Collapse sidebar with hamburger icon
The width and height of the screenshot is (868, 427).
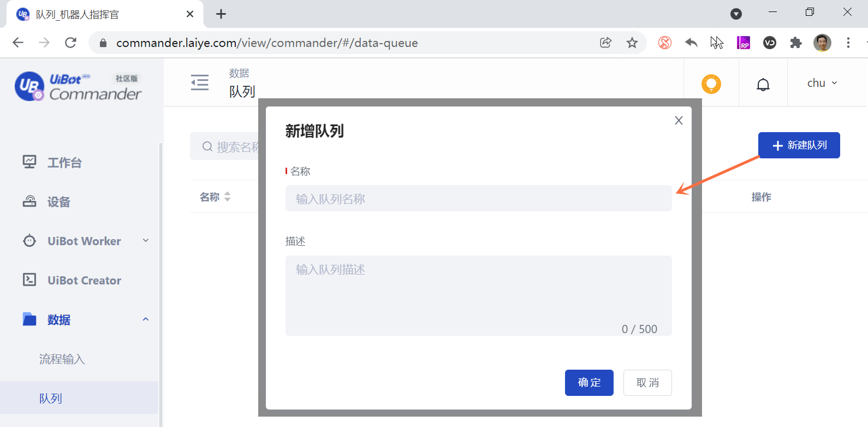(x=200, y=82)
